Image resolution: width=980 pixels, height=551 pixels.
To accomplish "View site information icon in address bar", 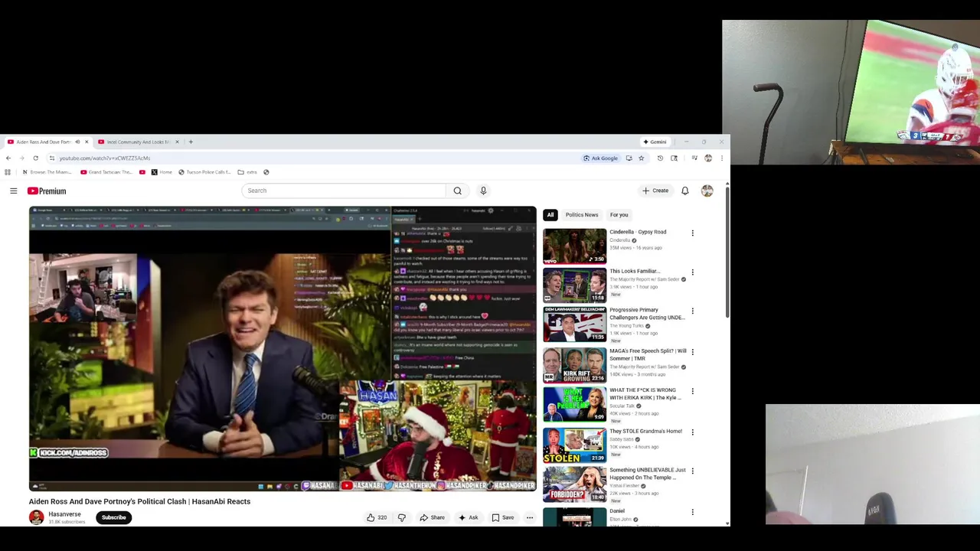I will 52,158.
